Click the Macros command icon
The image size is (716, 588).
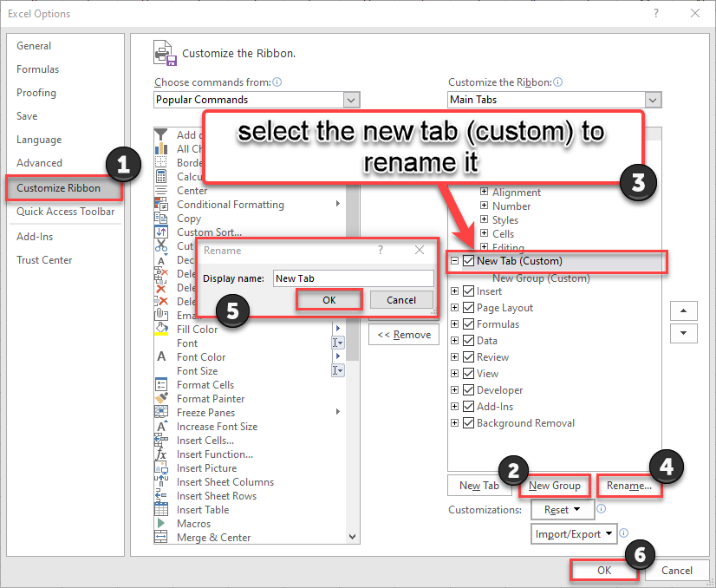click(x=161, y=523)
